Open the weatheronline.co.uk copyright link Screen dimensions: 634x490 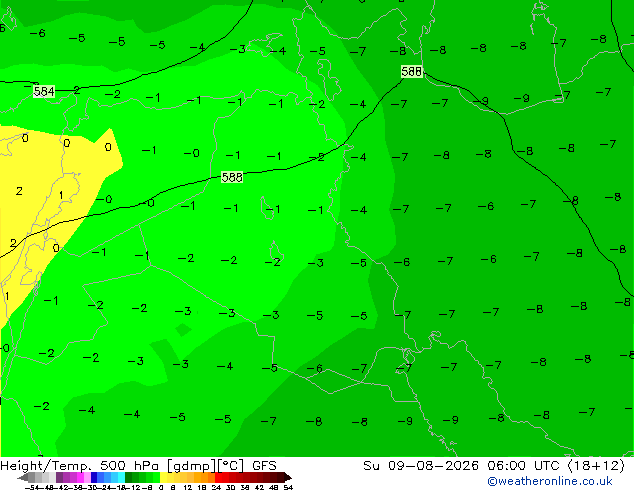(550, 481)
